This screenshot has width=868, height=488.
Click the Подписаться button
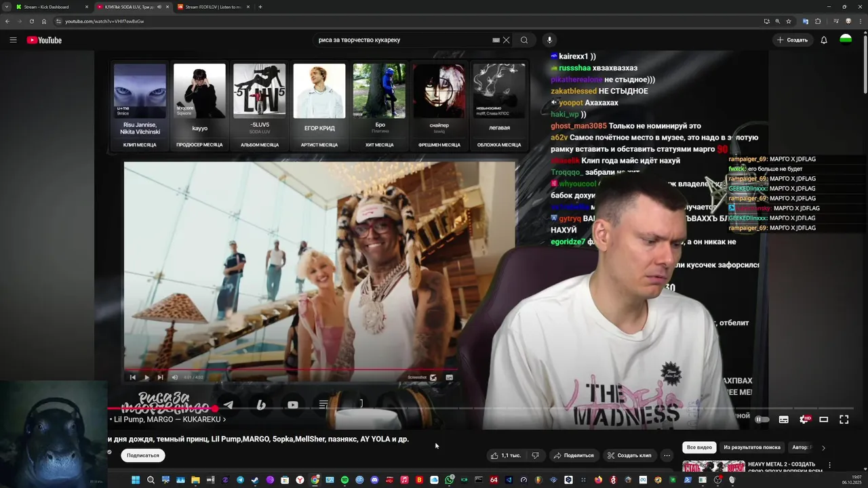coord(143,455)
